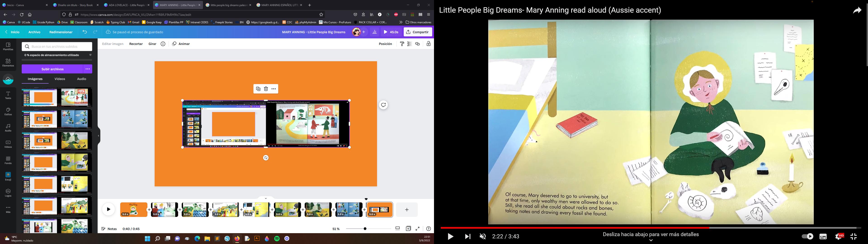Image resolution: width=868 pixels, height=244 pixels.
Task: Open the Firefox hamburger menu
Action: point(429,15)
